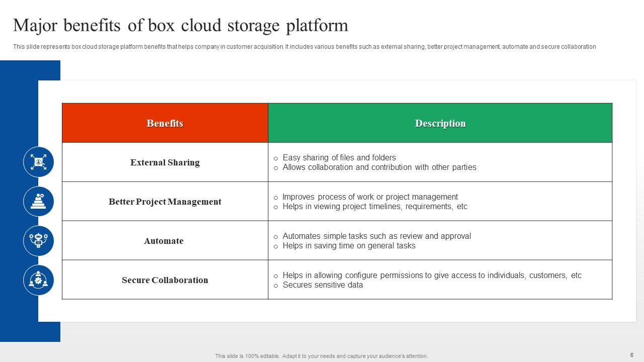Select the automation robot icon

pos(39,240)
